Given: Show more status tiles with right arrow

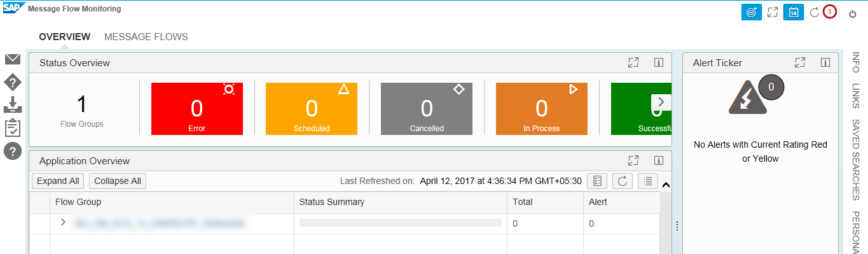Looking at the screenshot, I should tap(661, 102).
